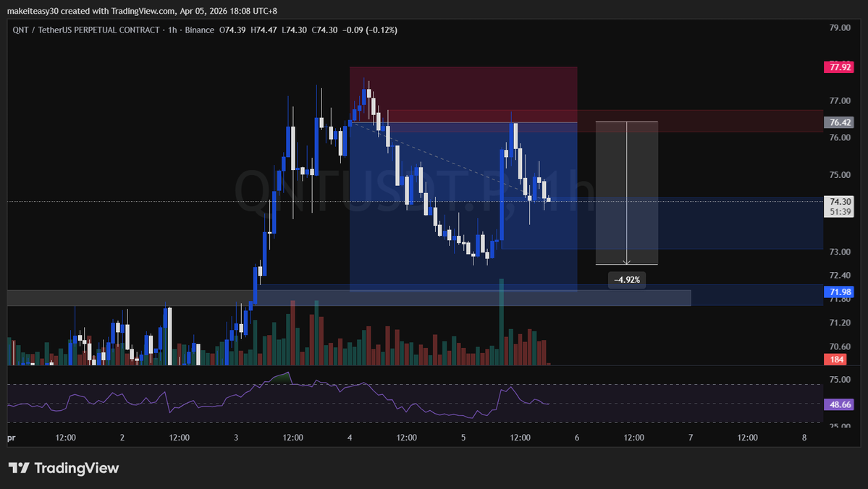Image resolution: width=868 pixels, height=489 pixels.
Task: Select the C74.30 close value
Action: pyautogui.click(x=324, y=30)
